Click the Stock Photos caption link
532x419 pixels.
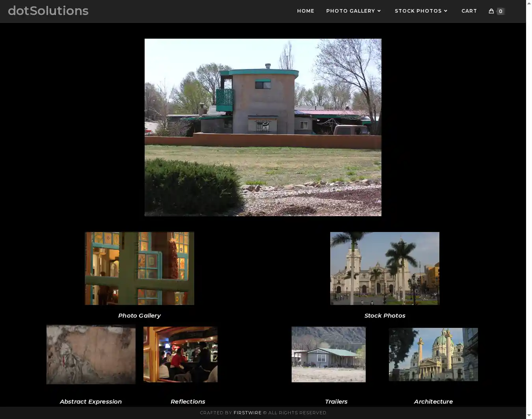pyautogui.click(x=385, y=316)
